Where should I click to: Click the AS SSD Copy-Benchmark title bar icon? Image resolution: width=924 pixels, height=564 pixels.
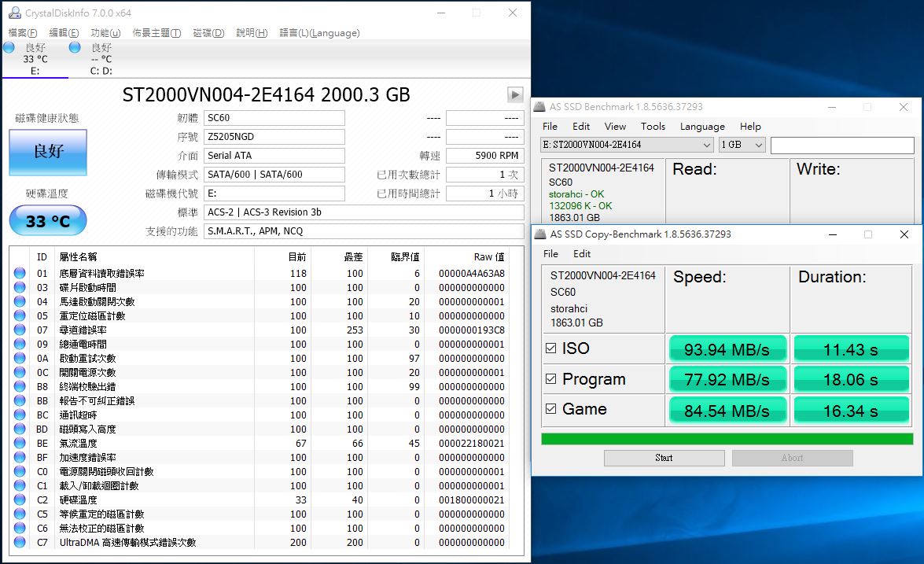click(x=539, y=234)
